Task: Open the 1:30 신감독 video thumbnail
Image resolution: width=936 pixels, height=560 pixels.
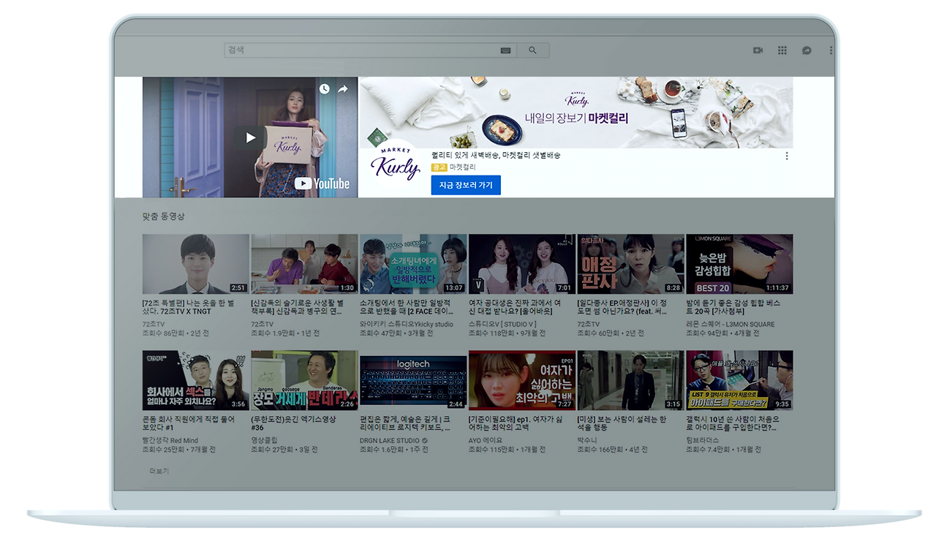Action: 304,264
